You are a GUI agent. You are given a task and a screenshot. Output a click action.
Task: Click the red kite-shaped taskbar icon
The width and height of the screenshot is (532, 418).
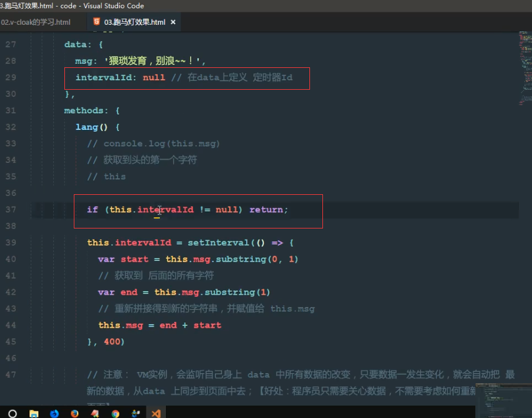(x=94, y=413)
